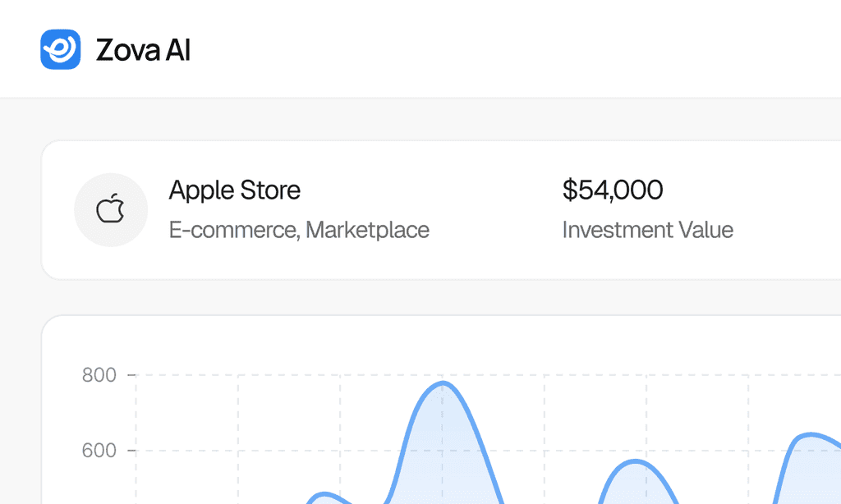Screen dimensions: 841x504
Task: Click the 800 axis label
Action: tap(99, 375)
